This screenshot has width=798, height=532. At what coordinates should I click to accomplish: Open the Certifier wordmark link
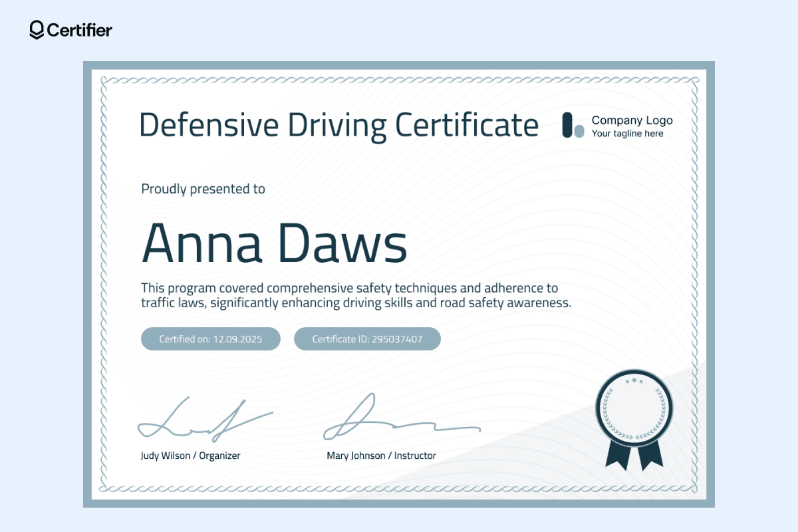pos(80,30)
